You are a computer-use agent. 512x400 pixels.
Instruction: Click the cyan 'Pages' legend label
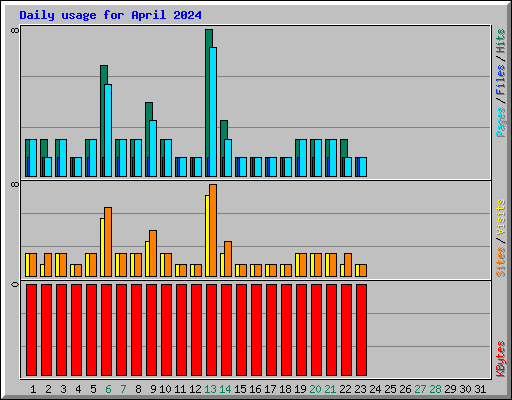tap(500, 122)
